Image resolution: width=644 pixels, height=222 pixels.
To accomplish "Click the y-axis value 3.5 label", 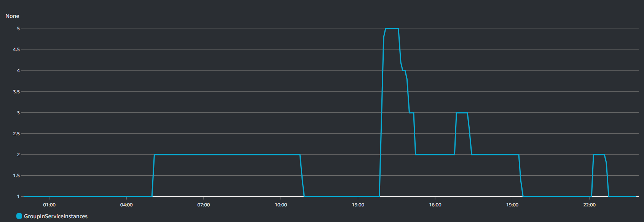I will (x=16, y=92).
